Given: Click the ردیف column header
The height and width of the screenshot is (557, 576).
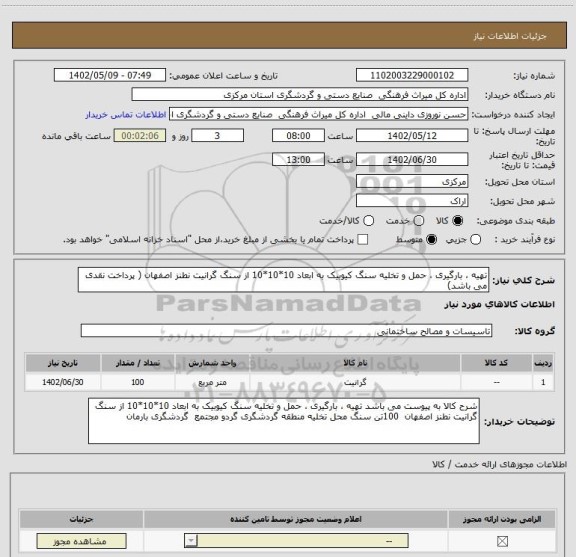Looking at the screenshot, I should pos(543,363).
